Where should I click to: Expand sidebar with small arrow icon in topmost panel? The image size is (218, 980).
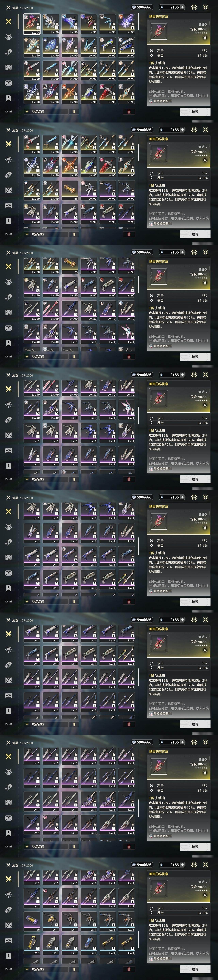coord(8,111)
